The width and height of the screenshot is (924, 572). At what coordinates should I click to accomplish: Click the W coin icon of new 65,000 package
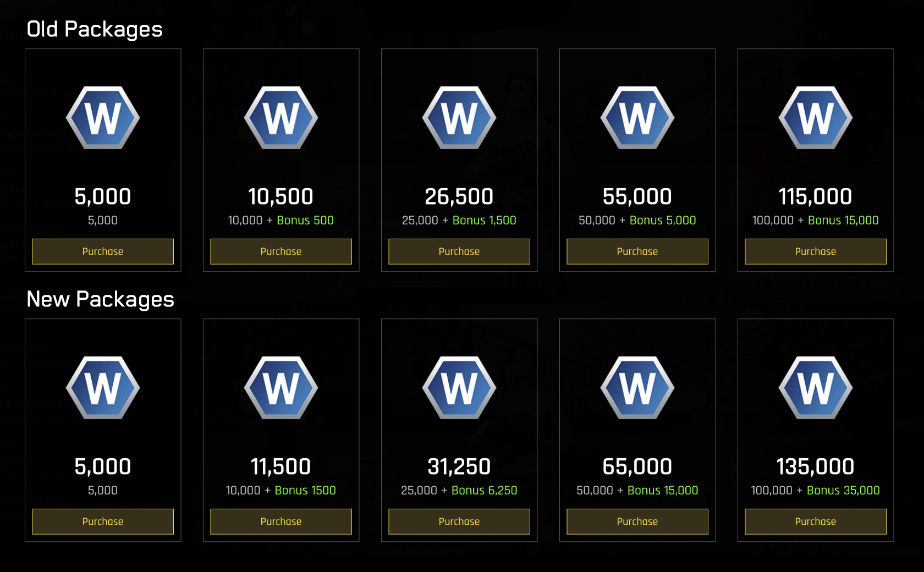coord(637,388)
